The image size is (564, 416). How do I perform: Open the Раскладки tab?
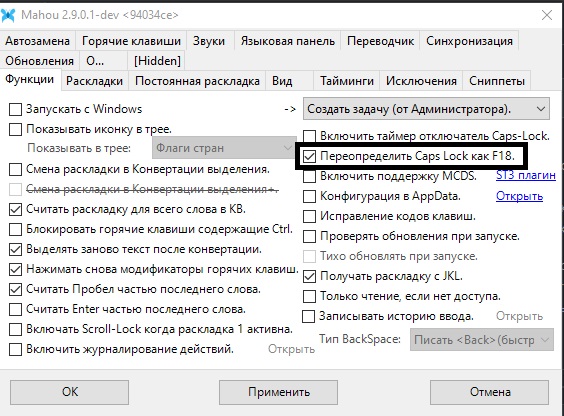click(x=95, y=81)
